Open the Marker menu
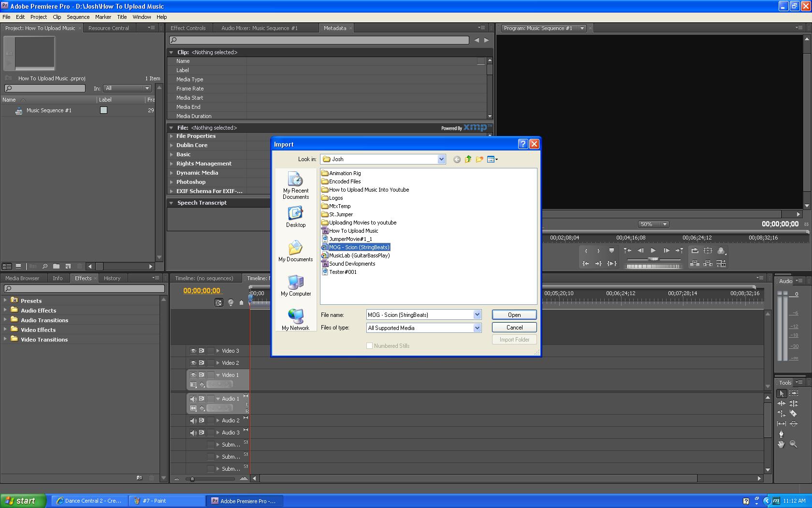The width and height of the screenshot is (812, 508). coord(103,16)
